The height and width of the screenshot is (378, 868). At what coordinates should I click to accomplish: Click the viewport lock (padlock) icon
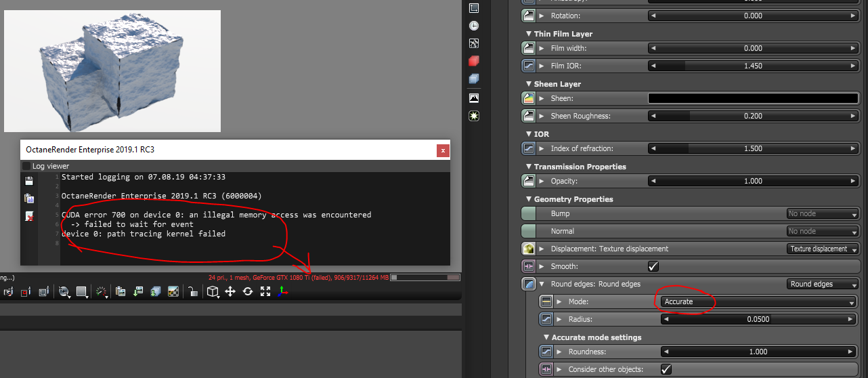pyautogui.click(x=194, y=291)
